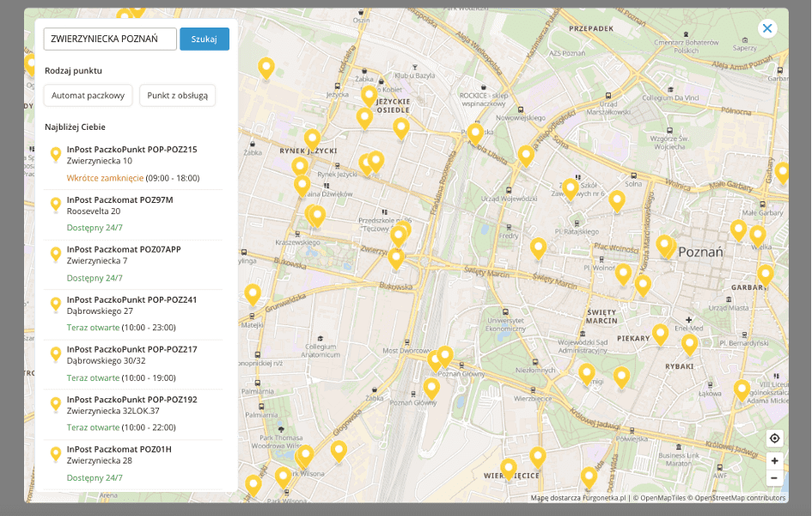This screenshot has height=516, width=812.
Task: Click the map zoom in plus button
Action: 774,461
